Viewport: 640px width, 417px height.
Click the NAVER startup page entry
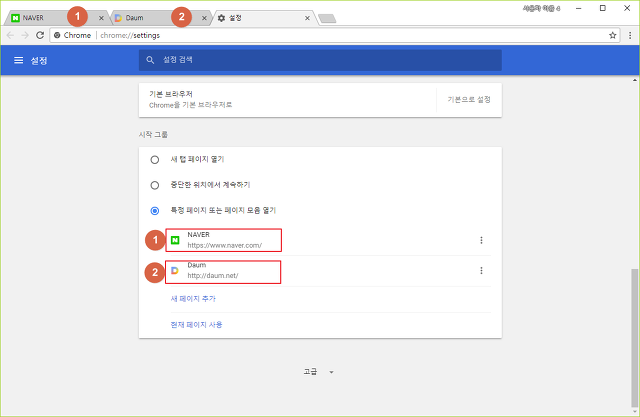(x=223, y=240)
